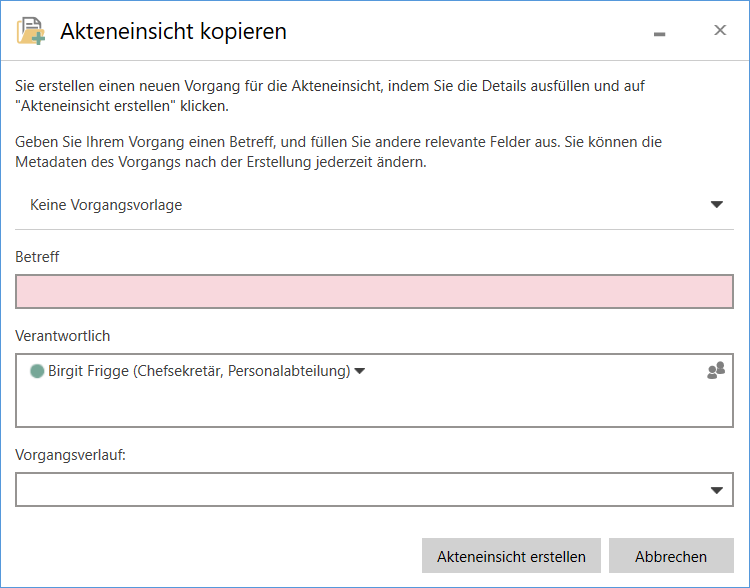Click the green status dot beside Birgit Frigge

(x=37, y=371)
